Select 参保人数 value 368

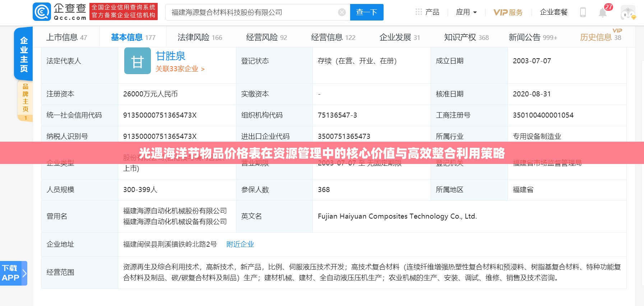(324, 189)
